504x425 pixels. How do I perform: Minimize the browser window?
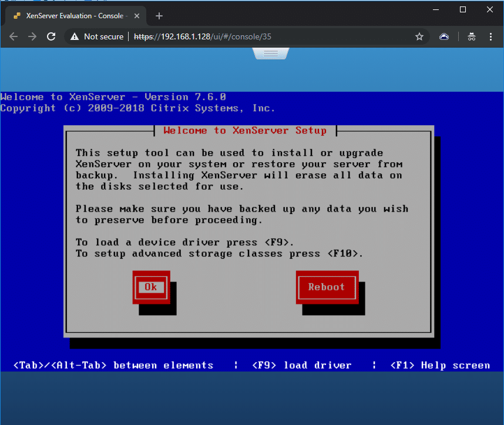pos(436,9)
